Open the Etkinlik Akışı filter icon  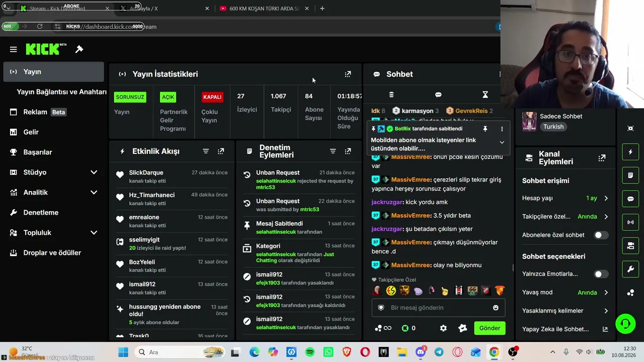pos(206,151)
